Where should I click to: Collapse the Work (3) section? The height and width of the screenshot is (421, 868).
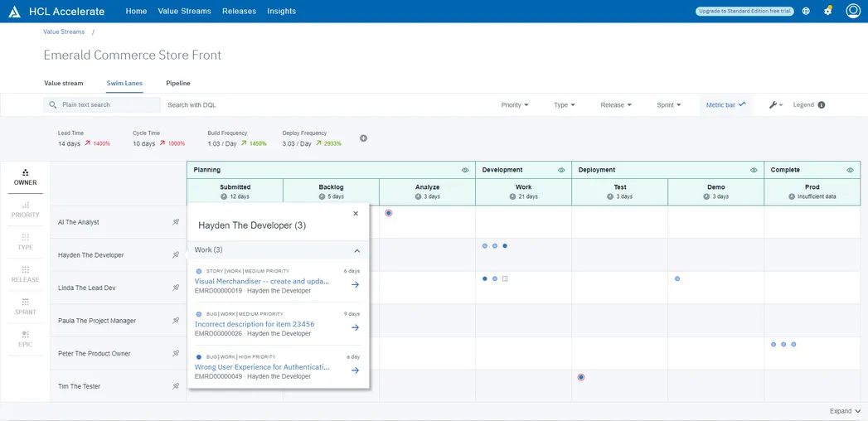[356, 250]
